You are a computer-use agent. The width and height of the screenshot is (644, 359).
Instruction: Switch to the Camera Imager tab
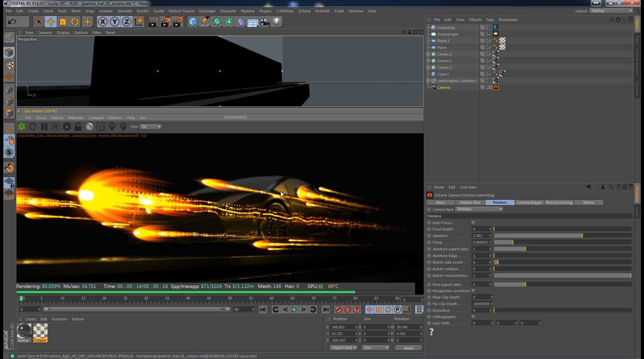(529, 202)
